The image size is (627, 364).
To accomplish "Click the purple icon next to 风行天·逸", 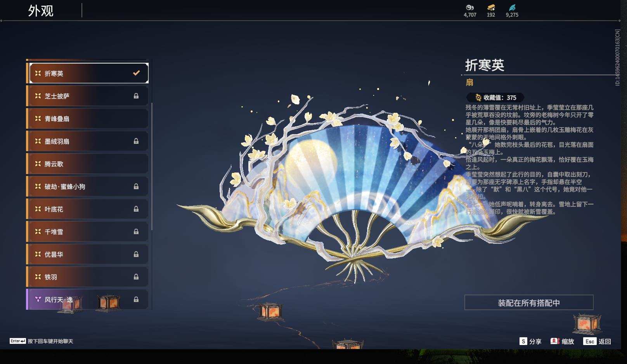I will [x=37, y=299].
